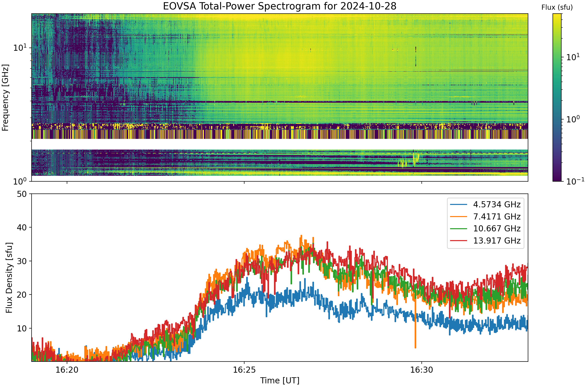Click the Time [UT] axis label
The width and height of the screenshot is (588, 387).
point(280,380)
